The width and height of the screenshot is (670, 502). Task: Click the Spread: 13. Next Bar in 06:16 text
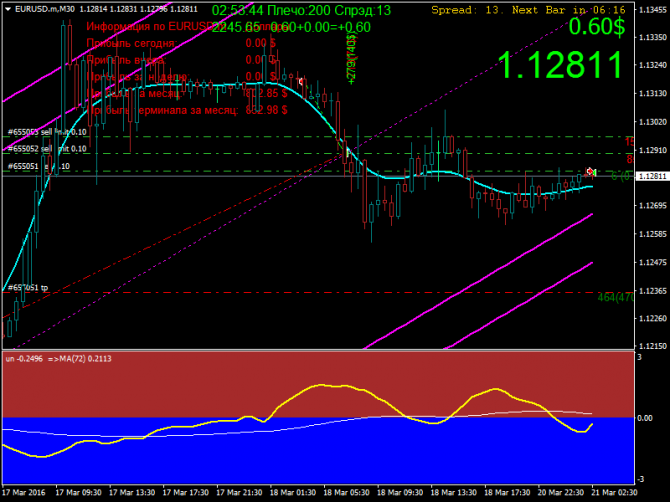point(528,9)
